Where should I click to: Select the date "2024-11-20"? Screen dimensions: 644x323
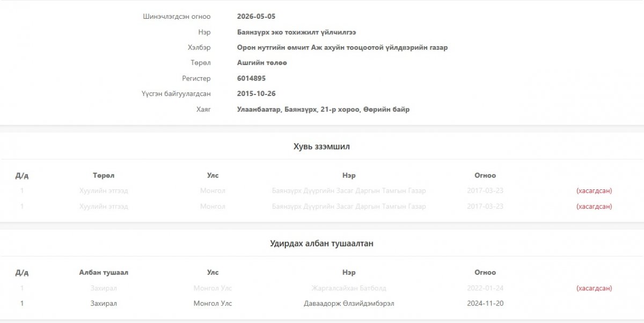click(x=485, y=304)
